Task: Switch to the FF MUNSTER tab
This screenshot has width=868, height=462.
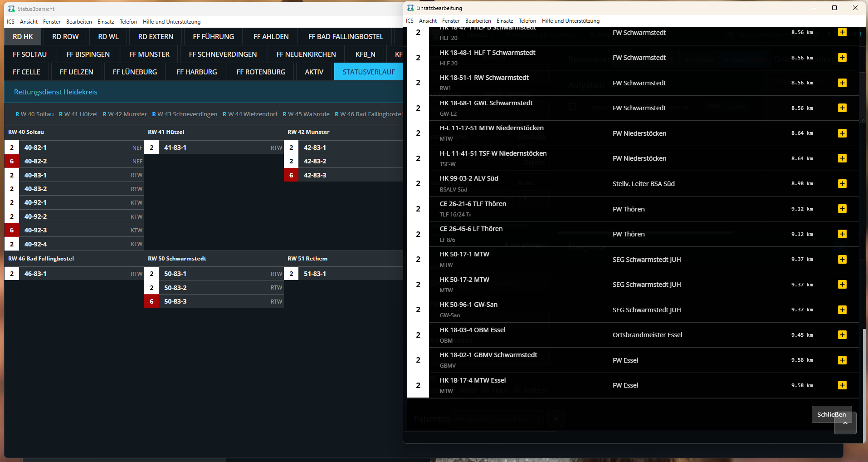Action: [x=149, y=54]
